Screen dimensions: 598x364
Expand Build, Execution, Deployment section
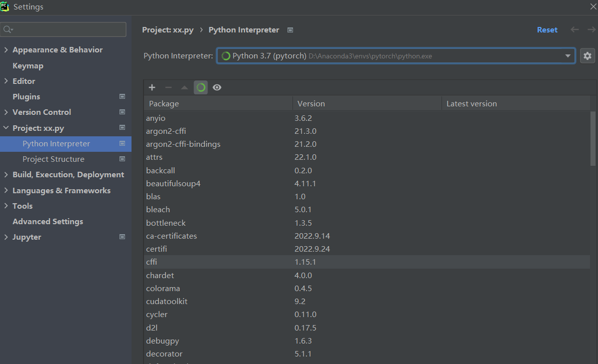[5, 174]
